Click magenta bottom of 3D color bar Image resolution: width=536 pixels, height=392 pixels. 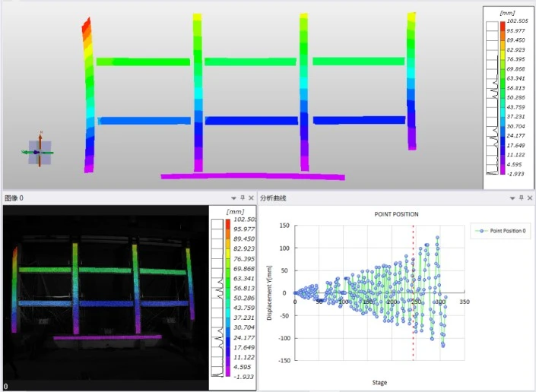[x=502, y=172]
